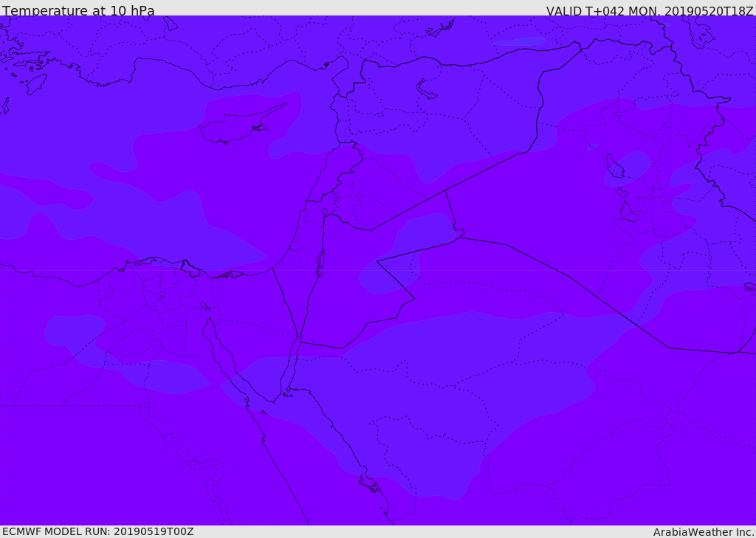The width and height of the screenshot is (756, 538).
Task: Click the 'ArabiaWeather Inc' credit text
Action: click(x=703, y=532)
